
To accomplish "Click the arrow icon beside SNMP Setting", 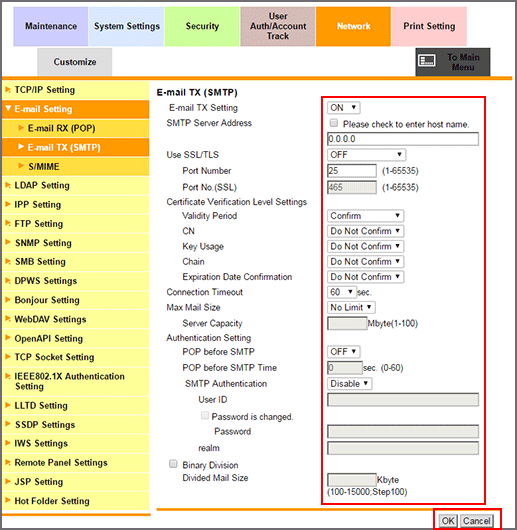I will (8, 242).
